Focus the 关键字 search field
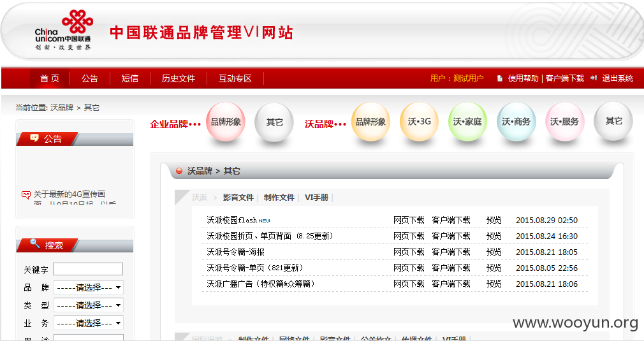Screen dimensions: 644x341 point(88,269)
